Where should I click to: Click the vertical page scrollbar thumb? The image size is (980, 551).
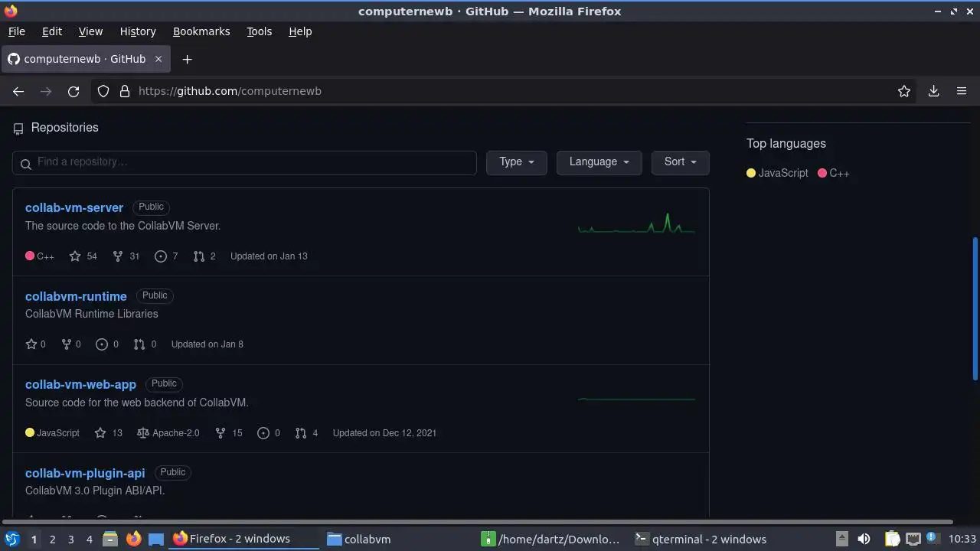pyautogui.click(x=975, y=308)
